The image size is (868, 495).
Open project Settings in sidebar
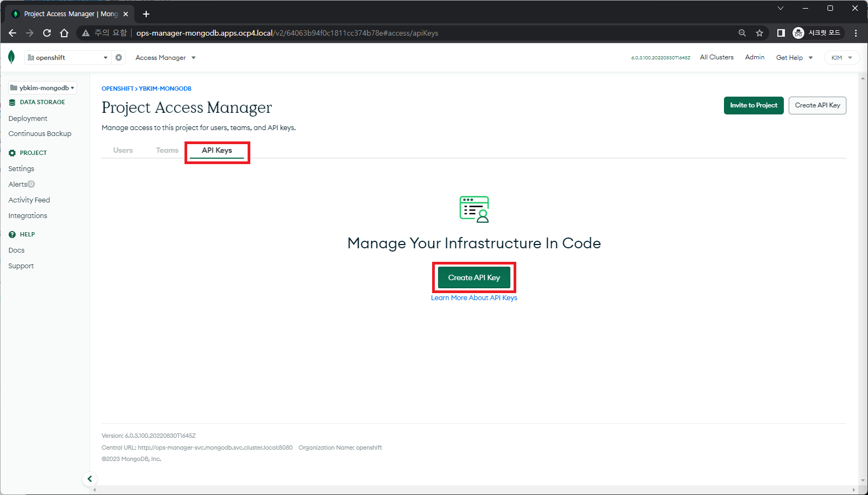(x=21, y=168)
